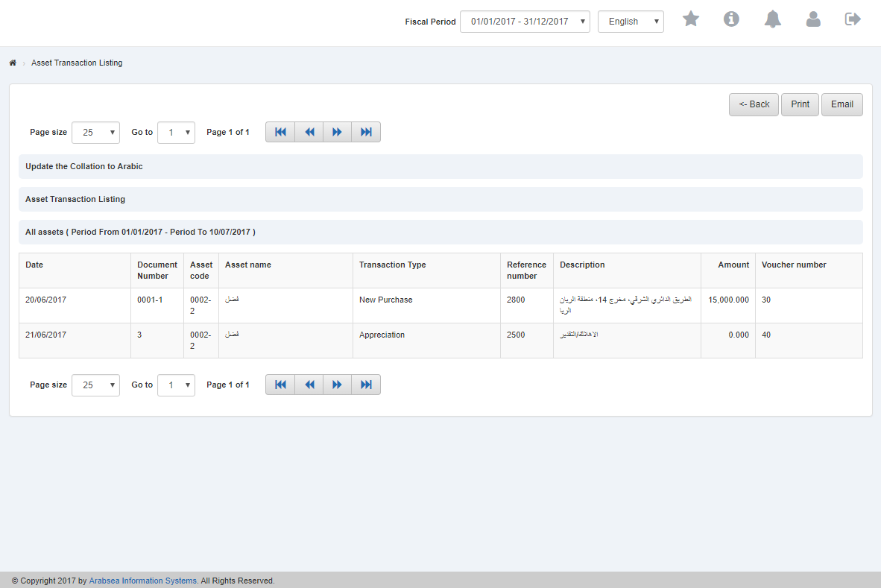
Task: Change the Page size dropdown to another value
Action: (x=95, y=132)
